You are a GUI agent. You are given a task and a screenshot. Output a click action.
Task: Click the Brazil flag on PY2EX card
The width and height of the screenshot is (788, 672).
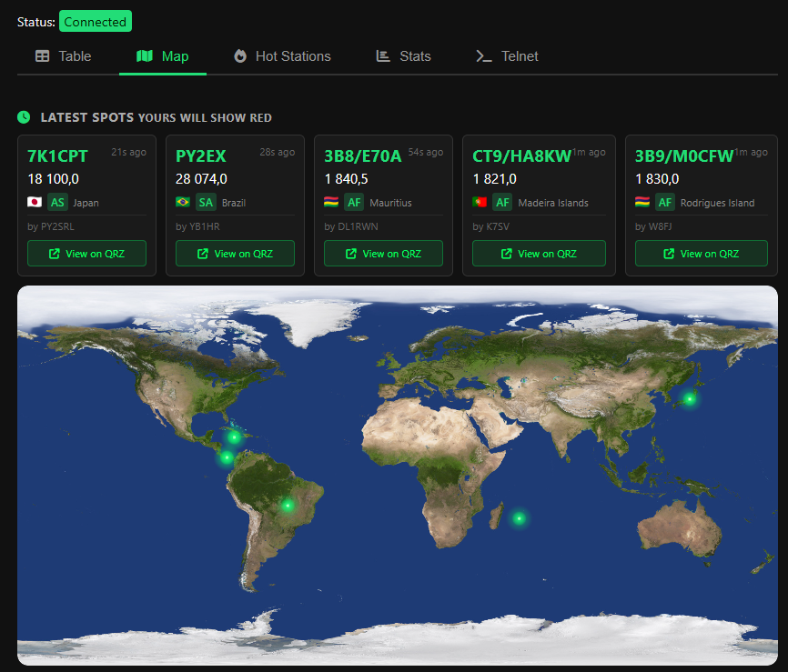click(x=184, y=202)
